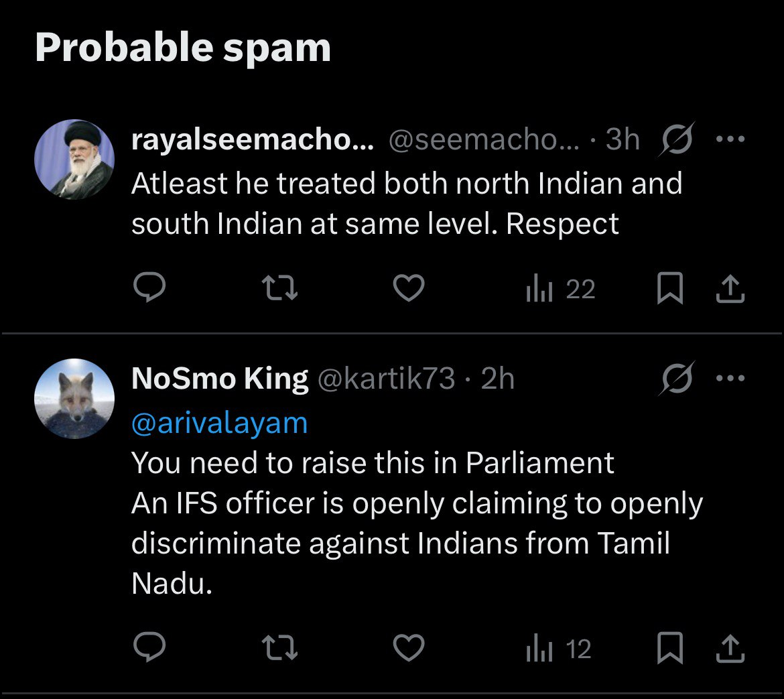
Task: Open NoSmo King's fox avatar
Action: [74, 399]
